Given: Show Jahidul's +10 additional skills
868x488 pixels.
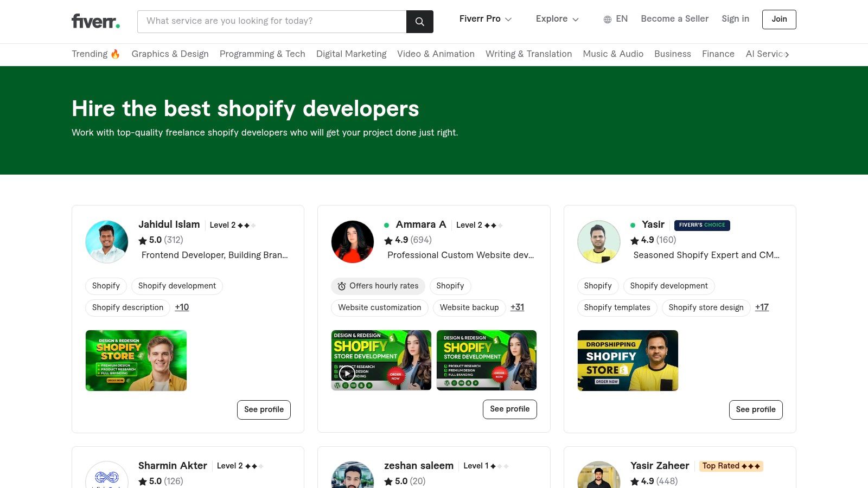Looking at the screenshot, I should 182,307.
